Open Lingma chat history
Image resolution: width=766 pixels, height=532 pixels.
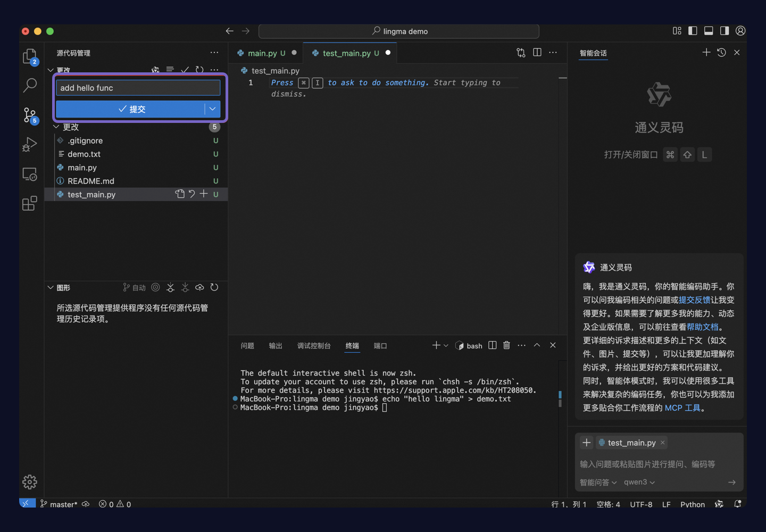(x=721, y=52)
